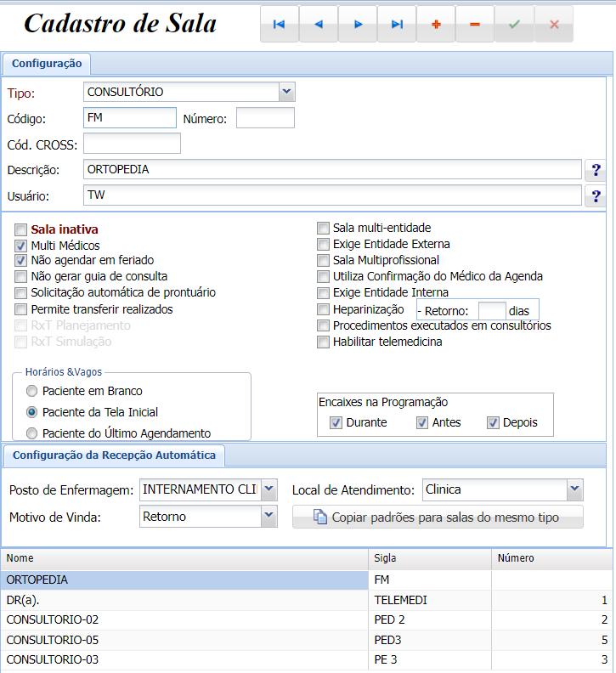Check Procedimentos executados em consultórios
Image resolution: width=616 pixels, height=673 pixels.
323,325
